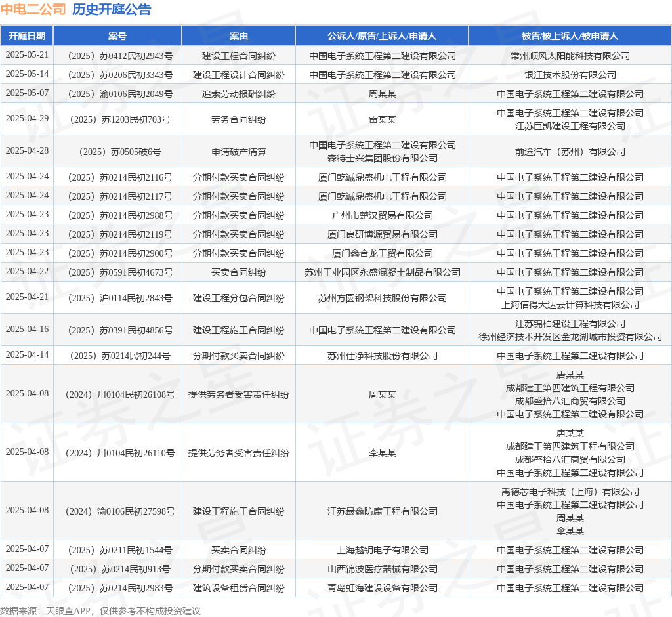Image resolution: width=672 pixels, height=617 pixels.
Task: Select case number (2025)苏0206民初3343号
Action: click(121, 75)
